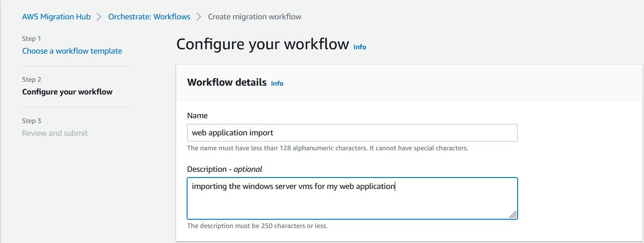Image resolution: width=644 pixels, height=243 pixels.
Task: Click the large Configure your workflow page title
Action: click(x=262, y=44)
